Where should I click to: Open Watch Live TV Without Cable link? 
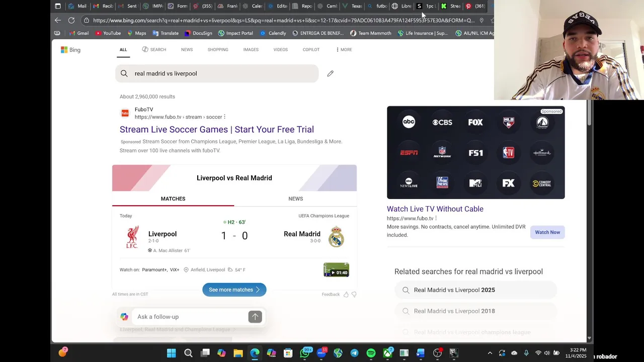click(x=435, y=209)
